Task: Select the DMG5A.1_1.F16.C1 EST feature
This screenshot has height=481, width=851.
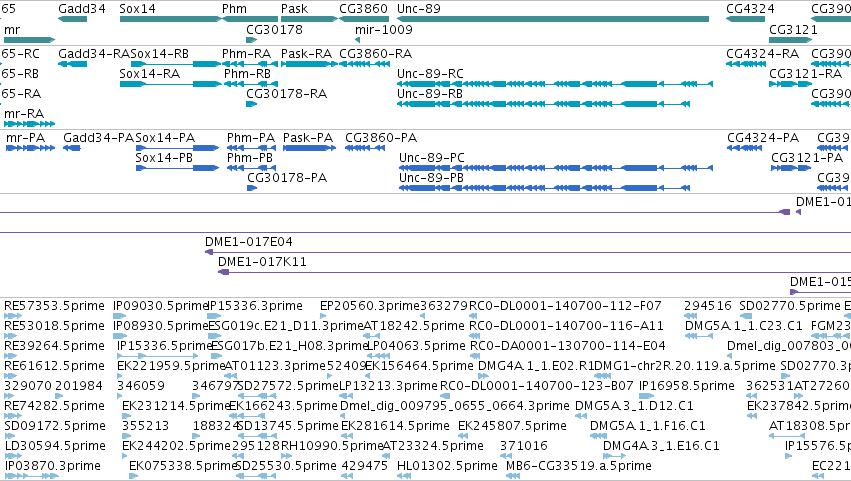Action: pos(598,436)
